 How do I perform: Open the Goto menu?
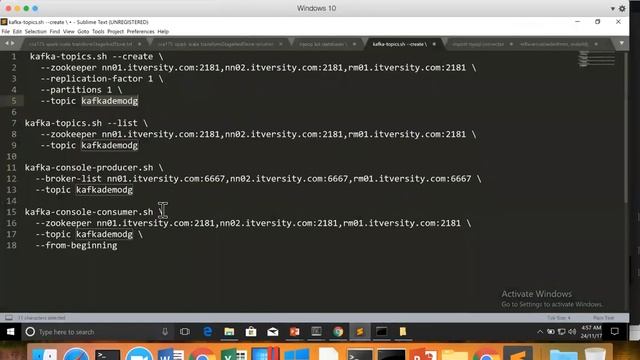pos(83,31)
